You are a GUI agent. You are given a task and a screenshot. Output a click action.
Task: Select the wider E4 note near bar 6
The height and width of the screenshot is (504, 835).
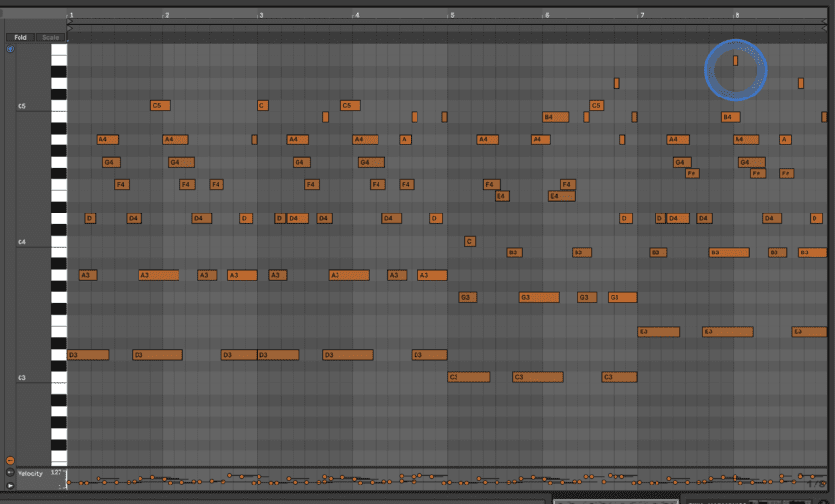click(561, 196)
